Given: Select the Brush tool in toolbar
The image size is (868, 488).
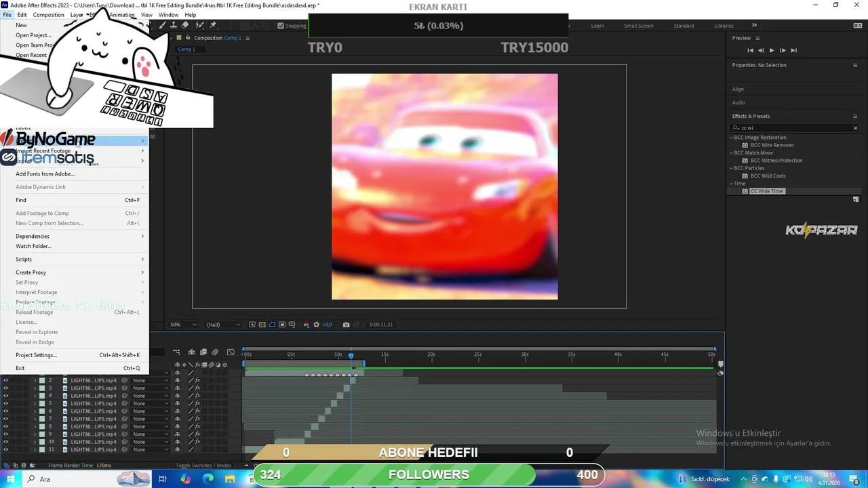Looking at the screenshot, I should tap(163, 26).
